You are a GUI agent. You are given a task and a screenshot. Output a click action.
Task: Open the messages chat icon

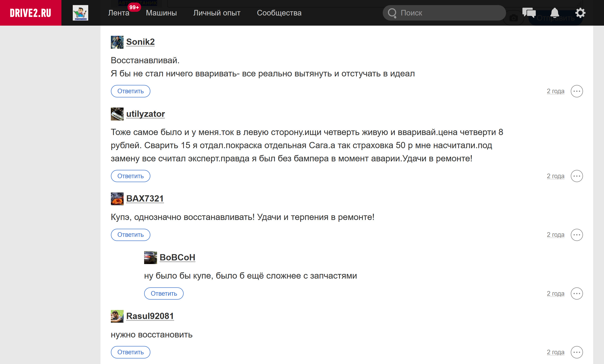click(x=529, y=13)
